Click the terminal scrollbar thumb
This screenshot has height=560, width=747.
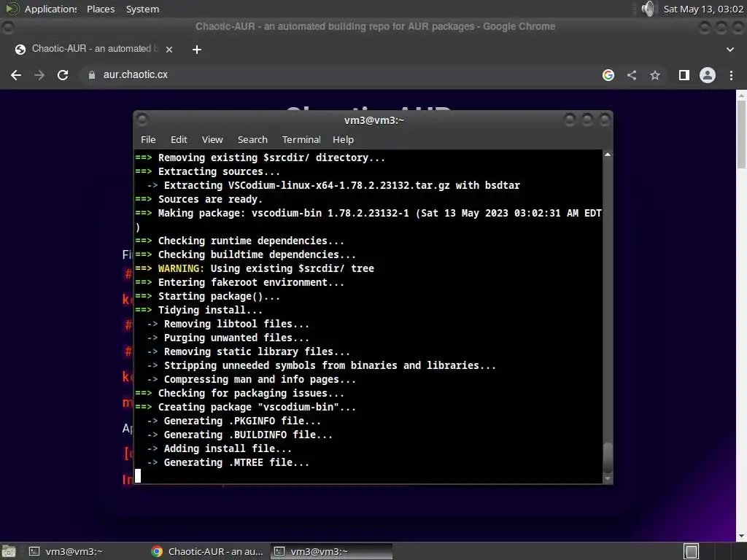click(608, 457)
